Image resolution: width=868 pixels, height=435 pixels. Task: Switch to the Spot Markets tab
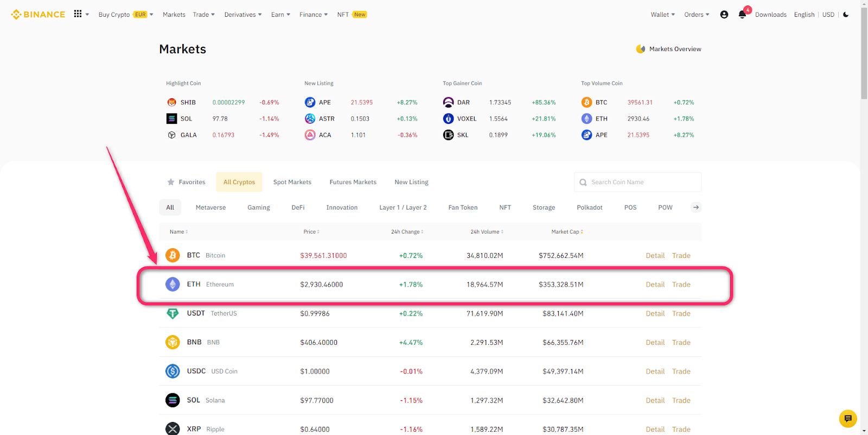292,182
